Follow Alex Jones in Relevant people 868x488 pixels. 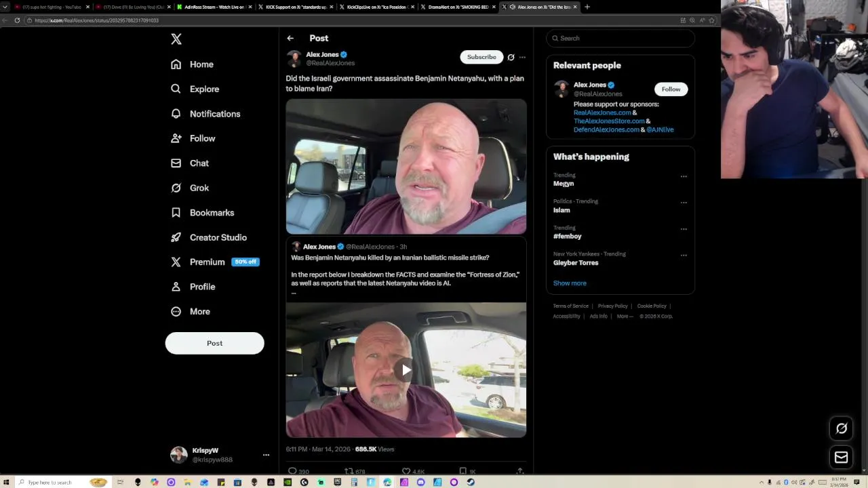click(671, 89)
